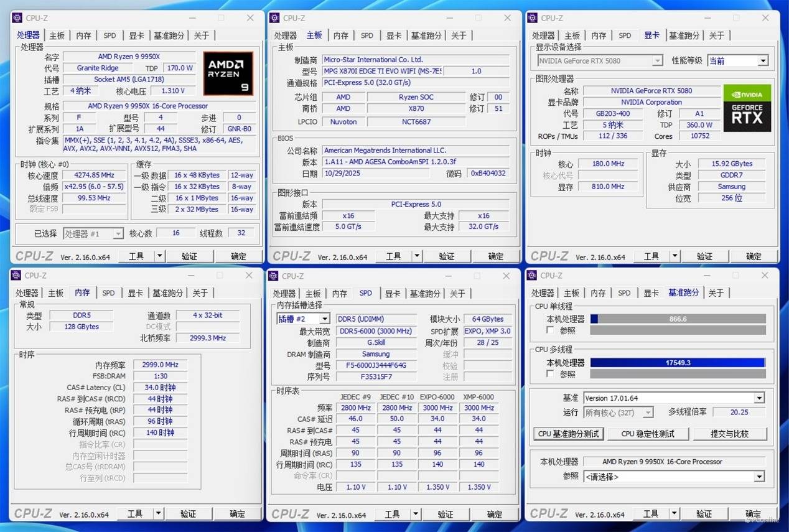Switch to 显卡 tab in processor window

coord(136,35)
